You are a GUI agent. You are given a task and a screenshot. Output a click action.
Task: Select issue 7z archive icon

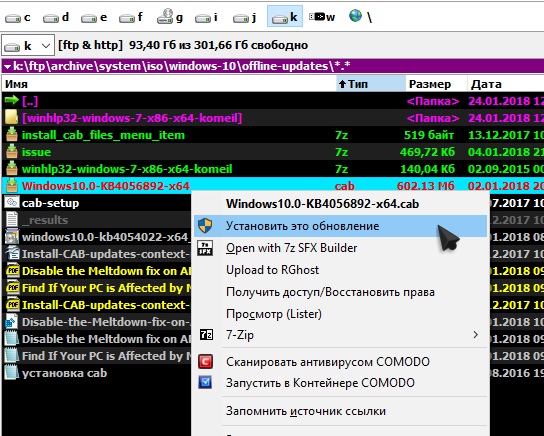coord(11,152)
